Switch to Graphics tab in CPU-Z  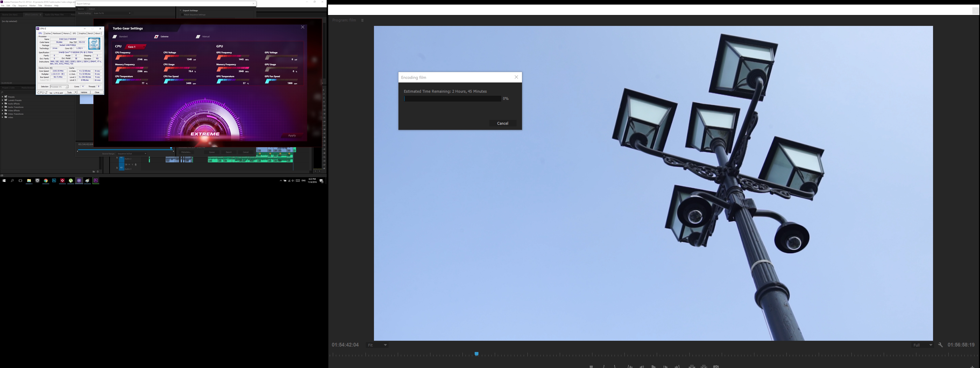click(x=83, y=34)
